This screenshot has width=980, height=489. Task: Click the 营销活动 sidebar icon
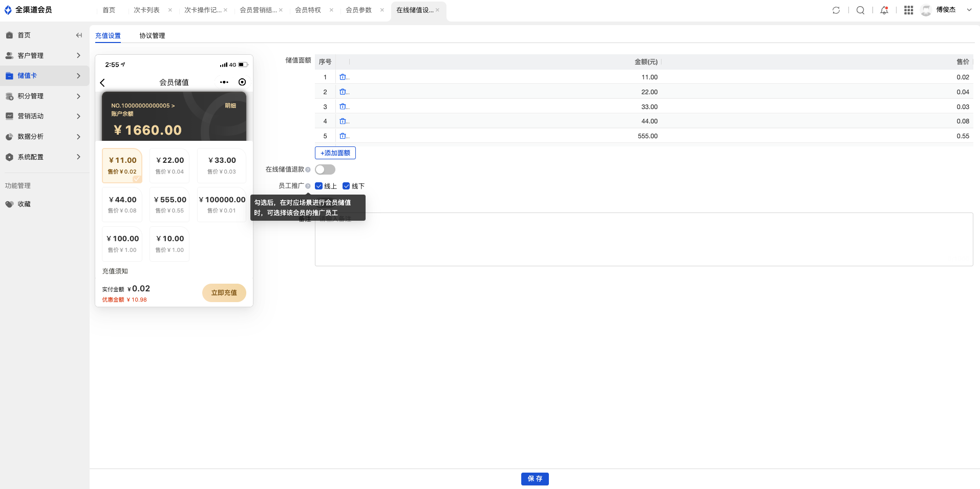[9, 116]
